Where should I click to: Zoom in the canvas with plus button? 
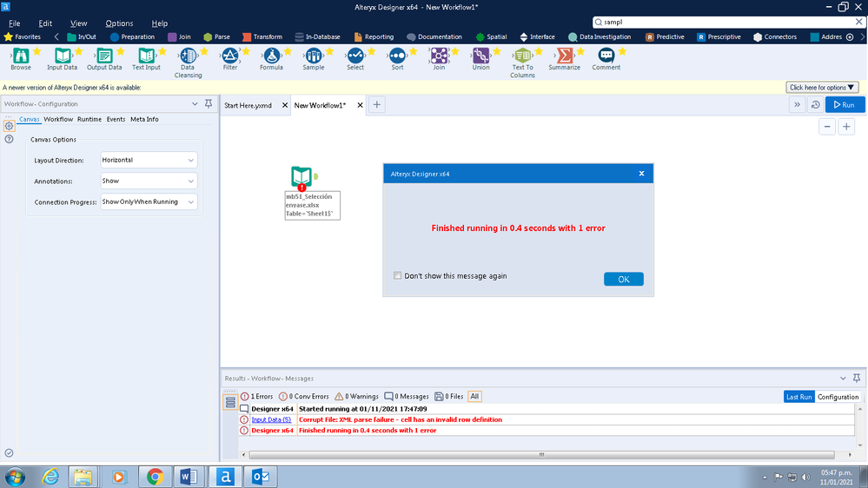(846, 127)
